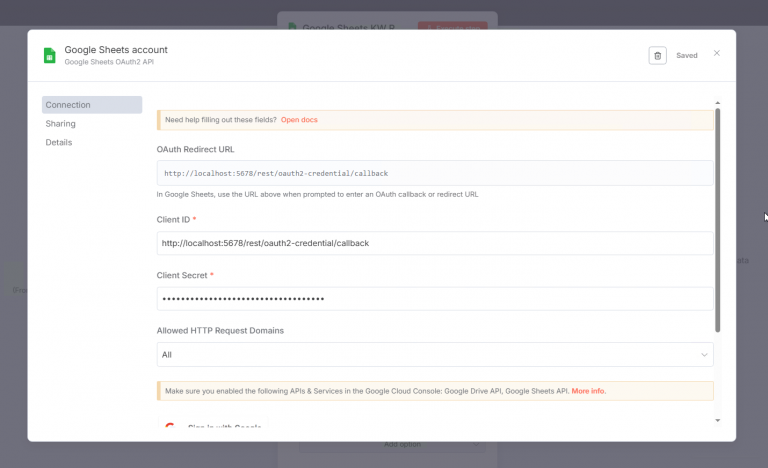Close the Google Sheets account dialog
768x468 pixels.
pyautogui.click(x=717, y=53)
